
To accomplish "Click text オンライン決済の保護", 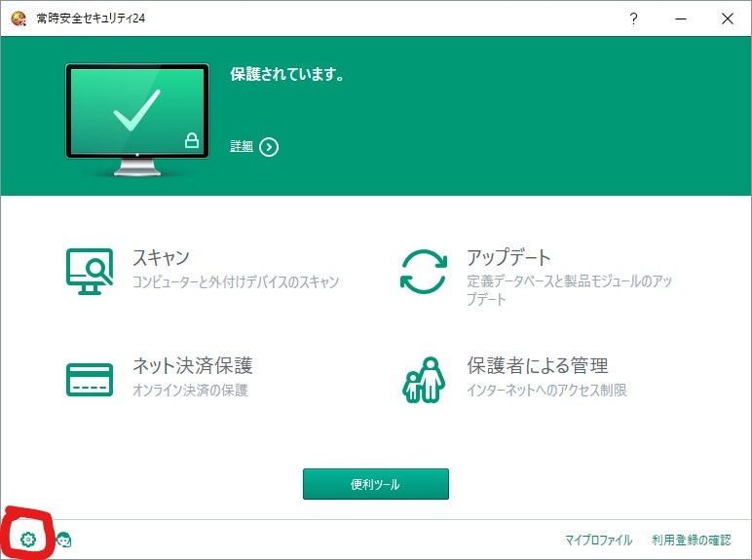I will 190,390.
